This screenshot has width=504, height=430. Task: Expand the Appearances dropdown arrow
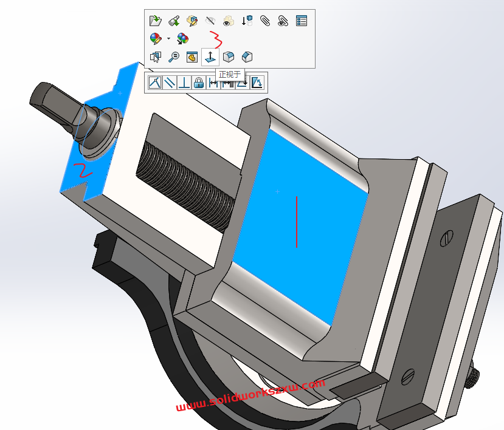click(168, 39)
